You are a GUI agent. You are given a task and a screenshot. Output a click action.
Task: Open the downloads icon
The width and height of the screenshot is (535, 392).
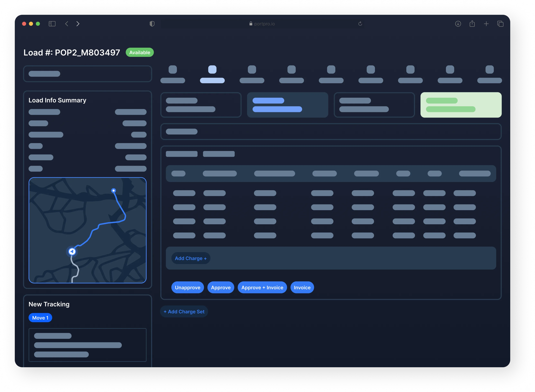pos(458,24)
